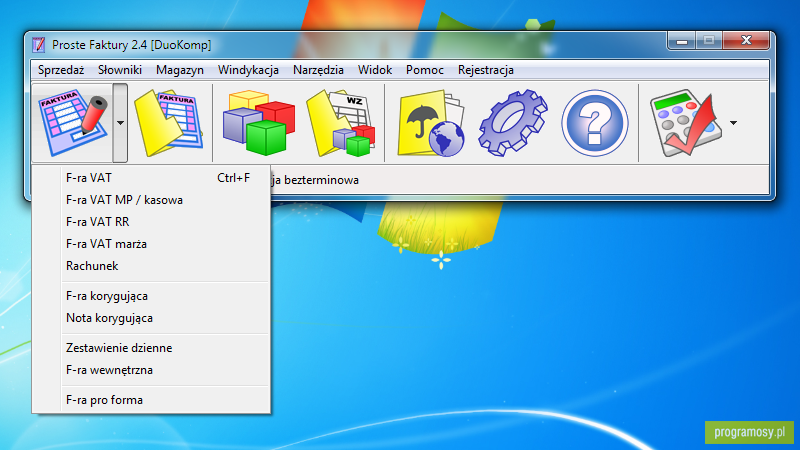Select Nota korygująca option
The height and width of the screenshot is (450, 800).
(151, 318)
